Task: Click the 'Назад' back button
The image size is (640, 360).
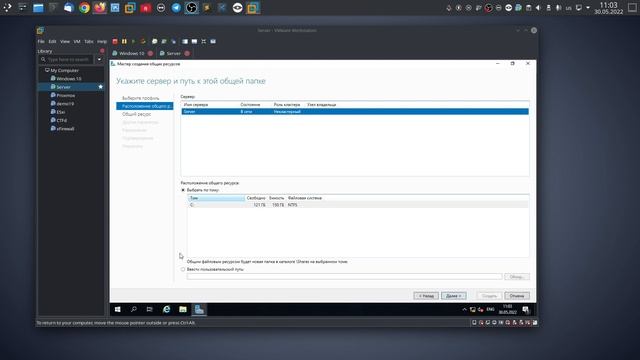Action: click(426, 296)
